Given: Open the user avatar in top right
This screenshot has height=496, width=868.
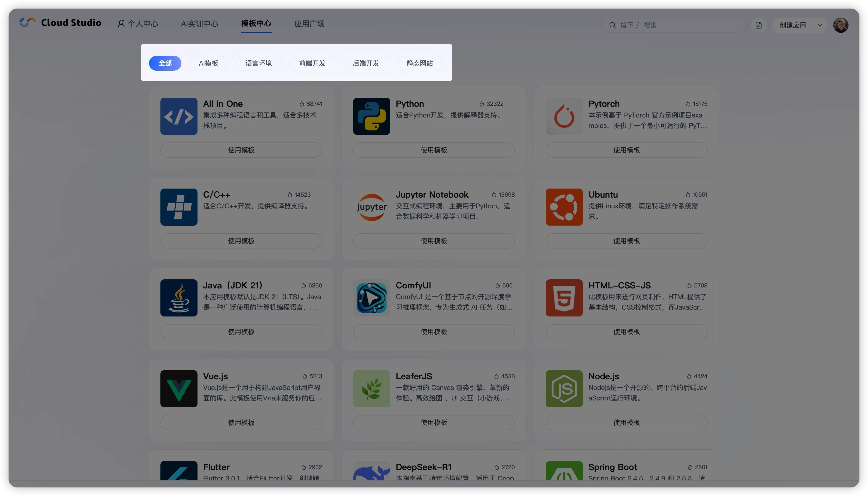Looking at the screenshot, I should [840, 25].
